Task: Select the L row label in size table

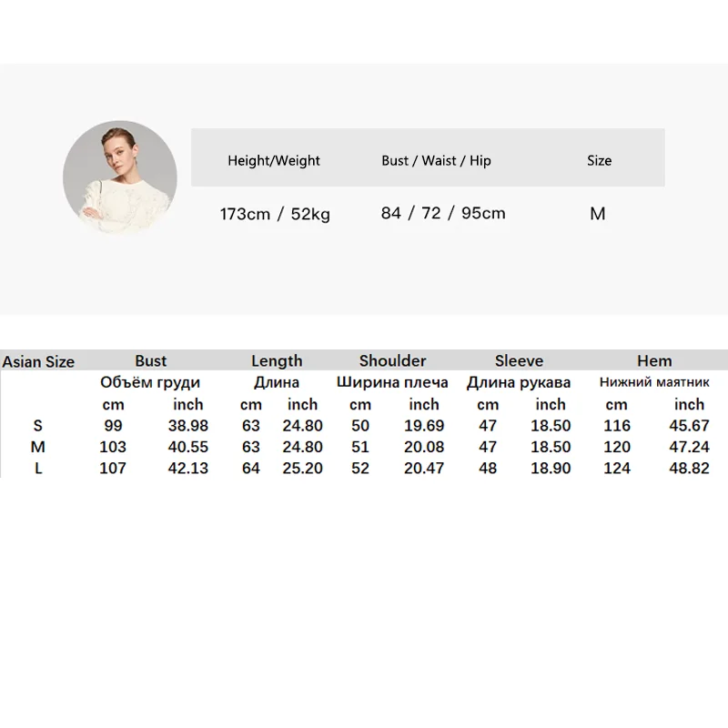Action: (x=38, y=469)
